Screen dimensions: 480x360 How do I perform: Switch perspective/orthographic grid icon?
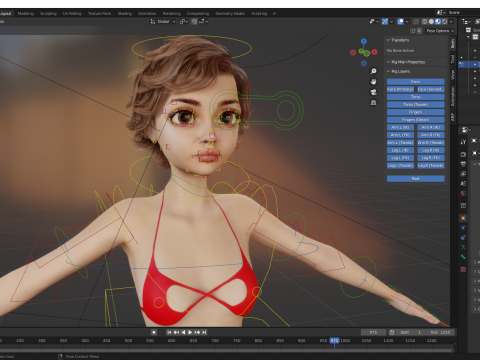click(x=373, y=102)
